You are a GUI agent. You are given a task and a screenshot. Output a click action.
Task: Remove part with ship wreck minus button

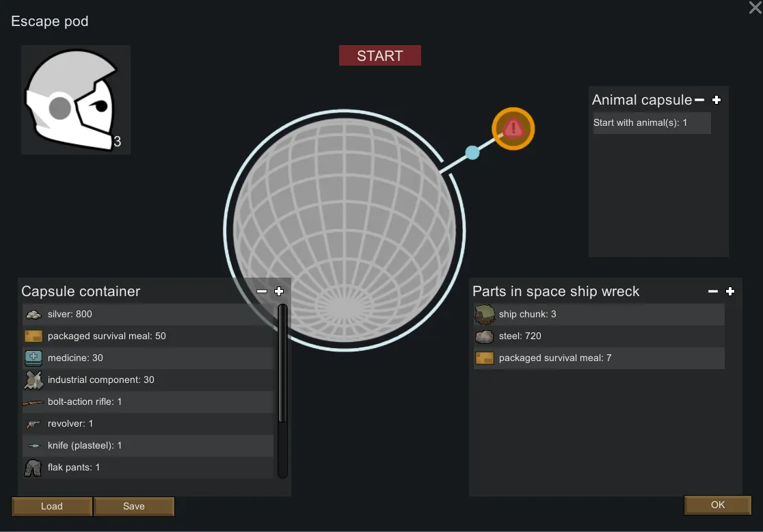coord(713,291)
